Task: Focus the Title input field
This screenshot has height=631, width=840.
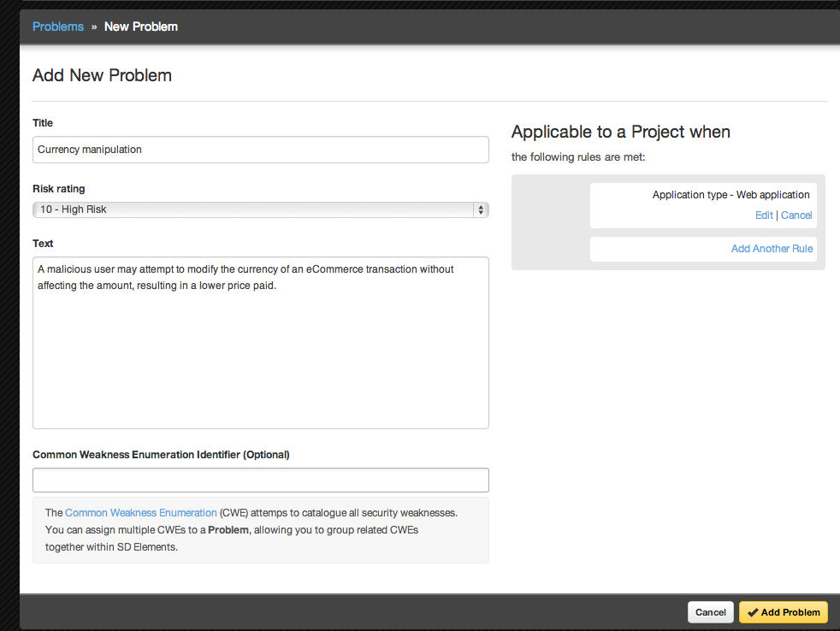Action: tap(260, 150)
